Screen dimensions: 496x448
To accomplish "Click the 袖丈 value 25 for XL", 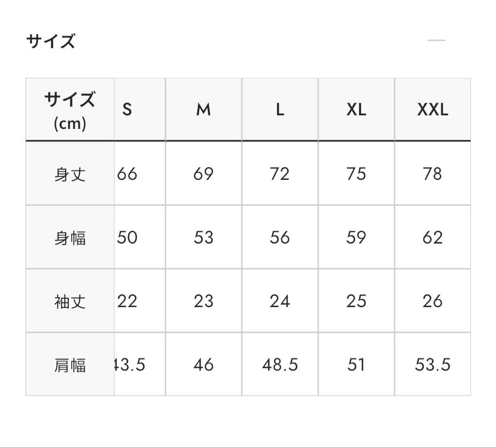I will coord(356,301).
